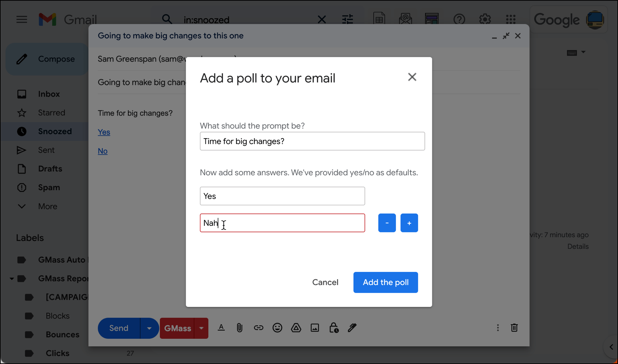Open compose More options three dots

[x=498, y=328]
